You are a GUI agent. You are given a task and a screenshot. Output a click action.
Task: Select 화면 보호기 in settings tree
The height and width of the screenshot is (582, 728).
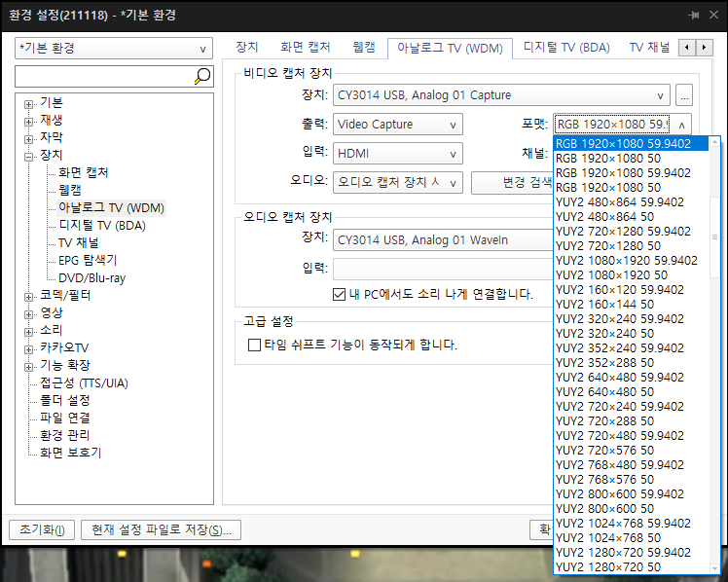tap(70, 453)
